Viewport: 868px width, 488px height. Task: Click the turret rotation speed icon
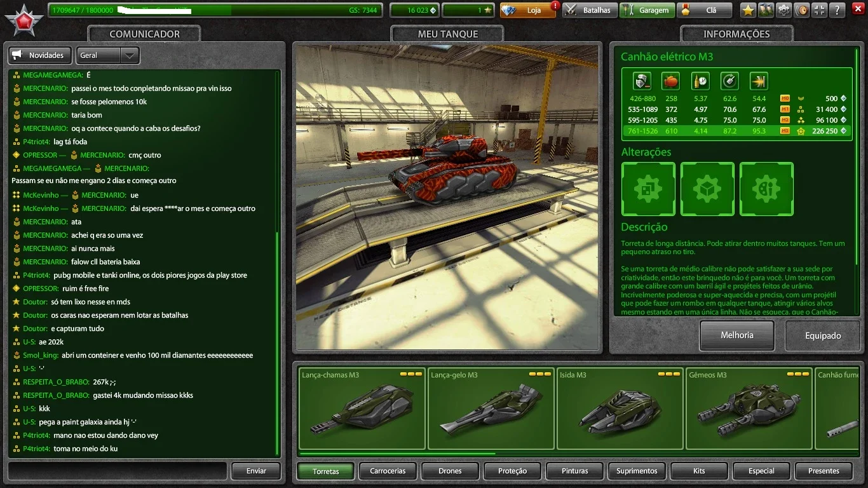729,81
